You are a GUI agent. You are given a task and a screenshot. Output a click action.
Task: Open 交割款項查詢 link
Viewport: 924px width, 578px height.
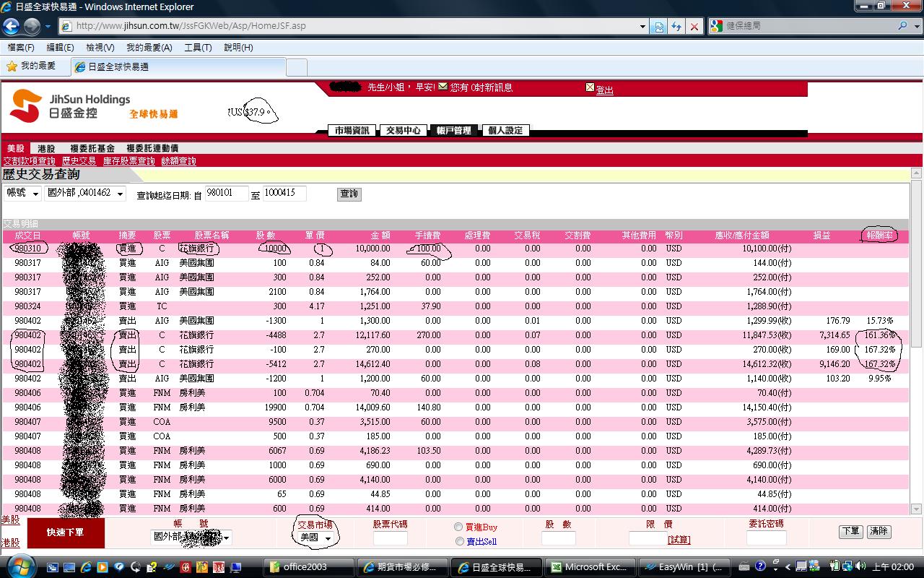coord(29,161)
